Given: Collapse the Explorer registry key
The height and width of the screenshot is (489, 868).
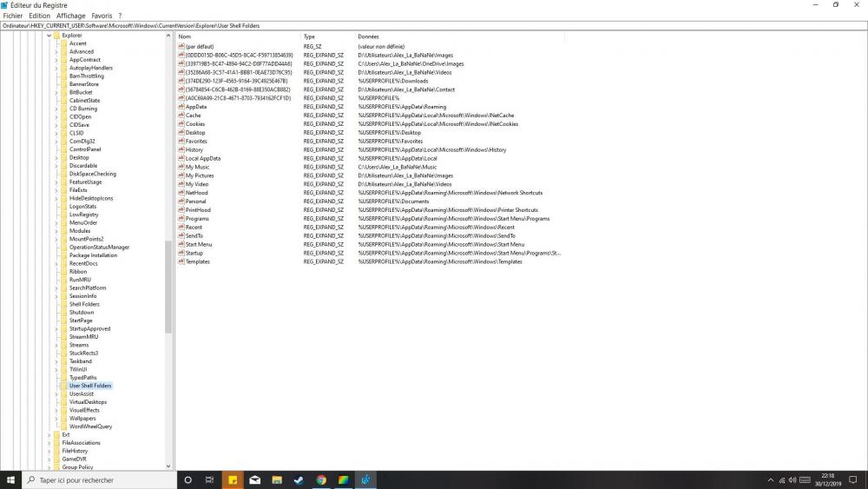Looking at the screenshot, I should pyautogui.click(x=49, y=36).
